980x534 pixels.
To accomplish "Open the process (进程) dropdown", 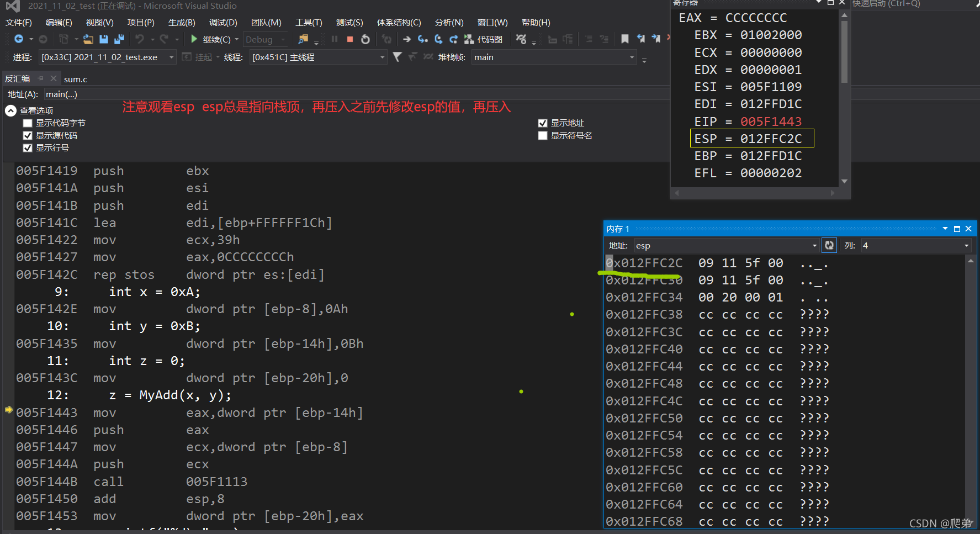I will (108, 57).
